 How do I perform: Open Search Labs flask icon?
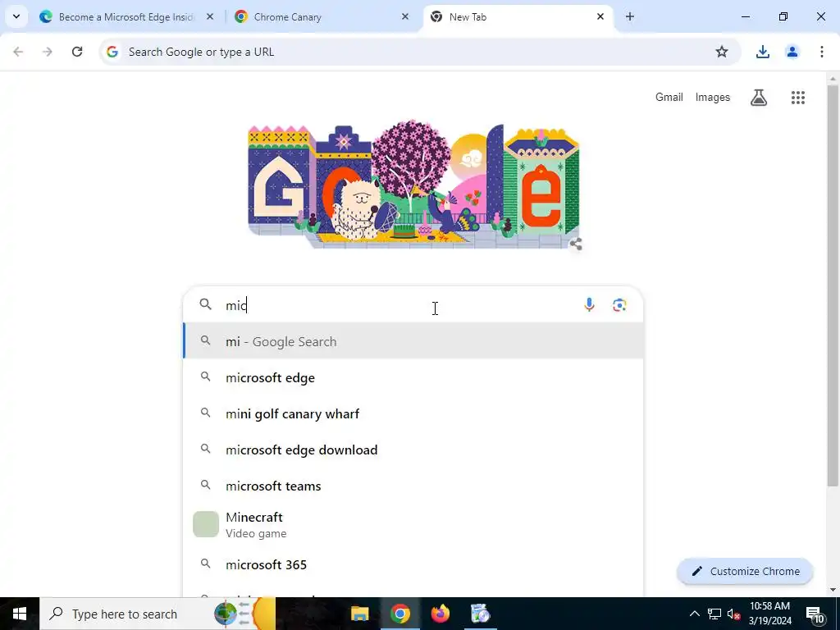click(759, 97)
